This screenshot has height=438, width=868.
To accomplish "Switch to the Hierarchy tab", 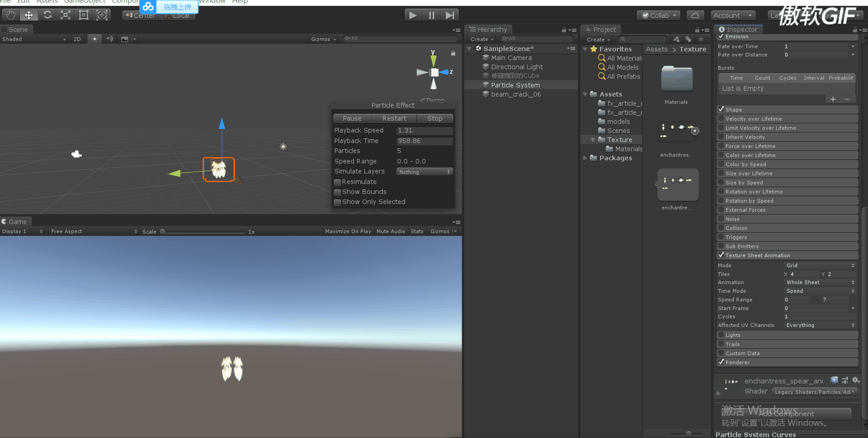I will (489, 30).
